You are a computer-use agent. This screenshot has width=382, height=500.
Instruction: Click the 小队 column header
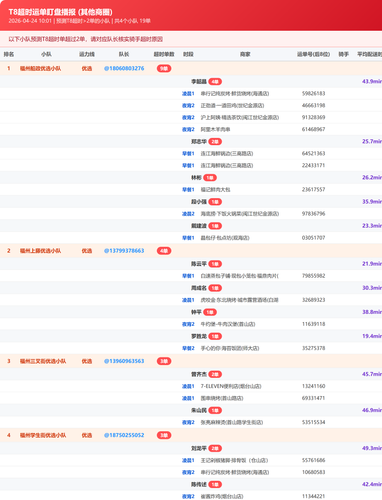46,54
